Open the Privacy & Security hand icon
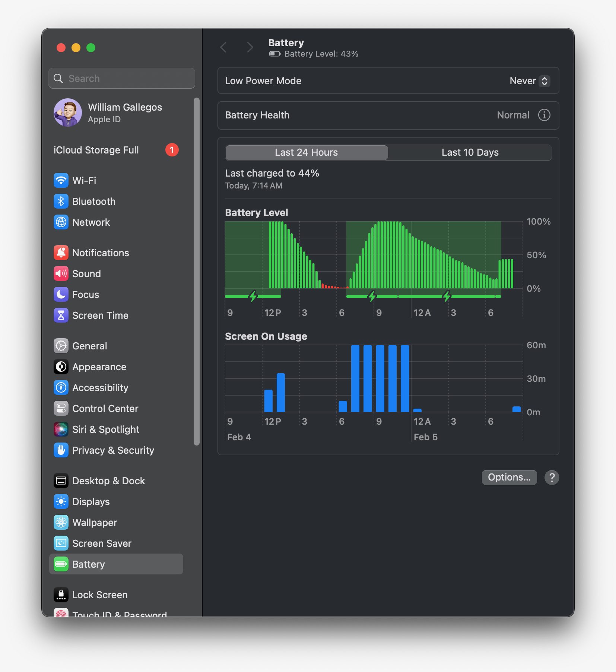Screen dimensions: 616x672 point(61,450)
